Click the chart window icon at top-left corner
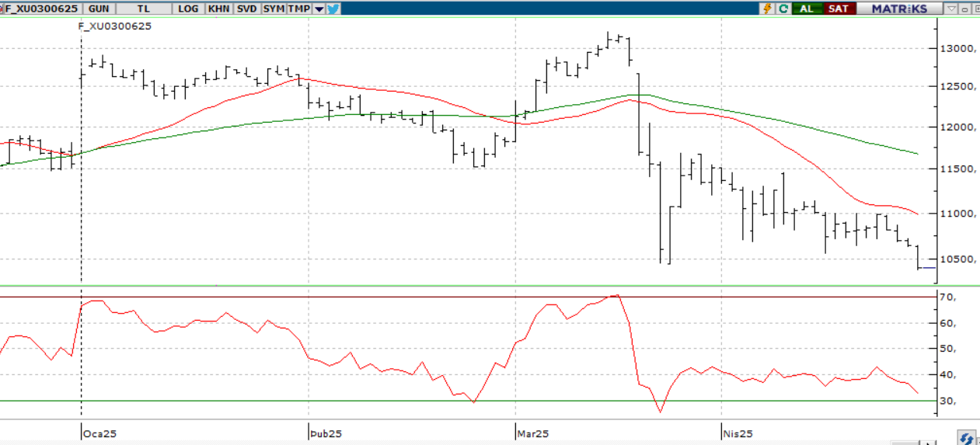The image size is (980, 445). 2,9
